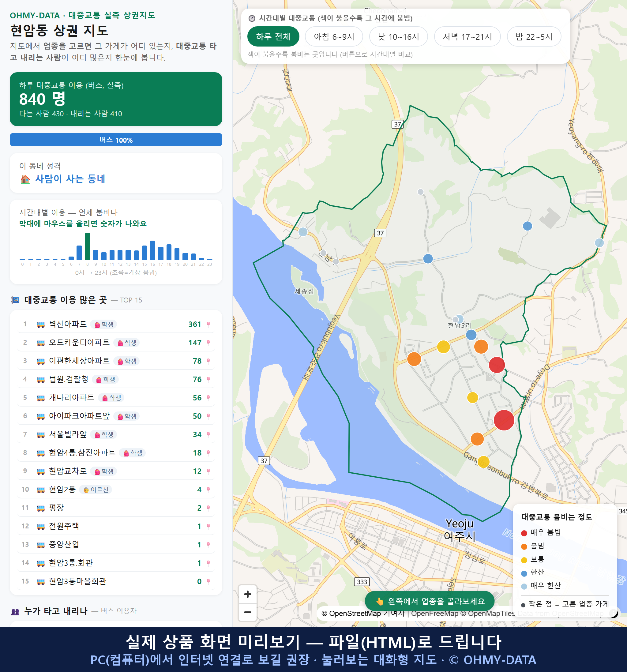
Task: Click the bus icon on 법원.검찰청 row
Action: (40, 380)
